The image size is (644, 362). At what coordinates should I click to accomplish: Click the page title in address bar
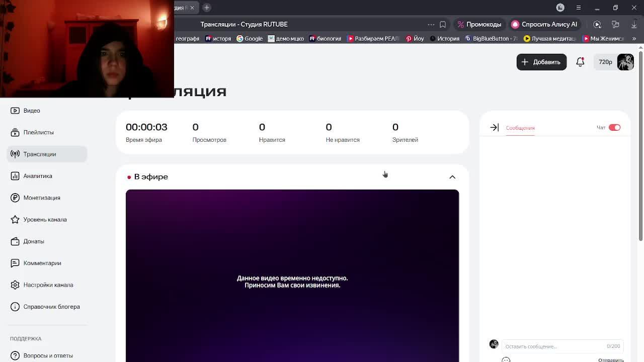[244, 24]
